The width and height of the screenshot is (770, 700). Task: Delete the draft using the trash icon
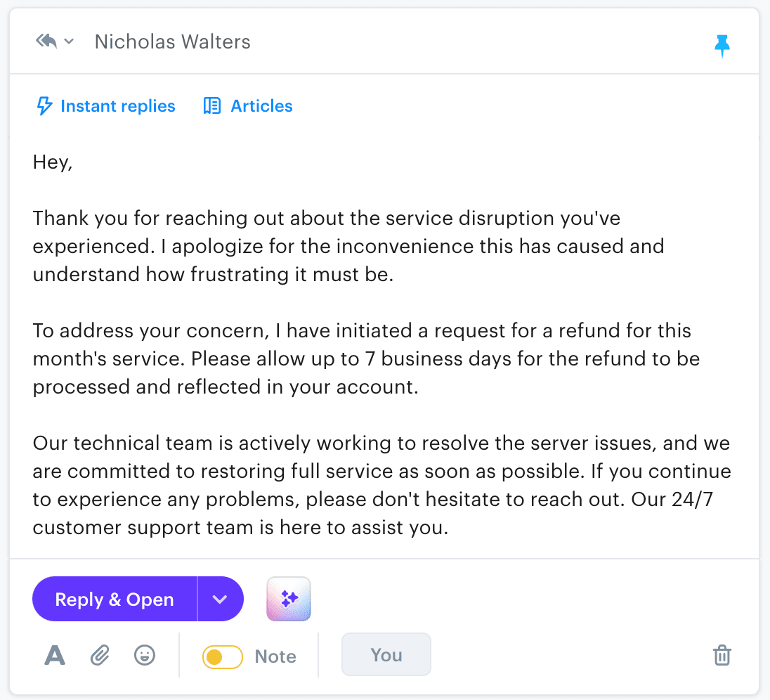point(722,655)
